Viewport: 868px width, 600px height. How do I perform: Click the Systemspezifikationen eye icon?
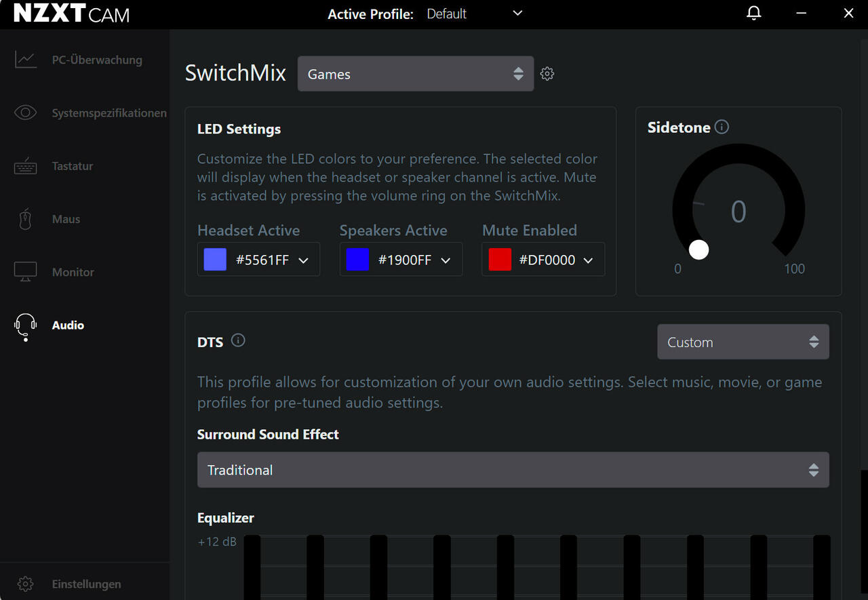pos(26,113)
